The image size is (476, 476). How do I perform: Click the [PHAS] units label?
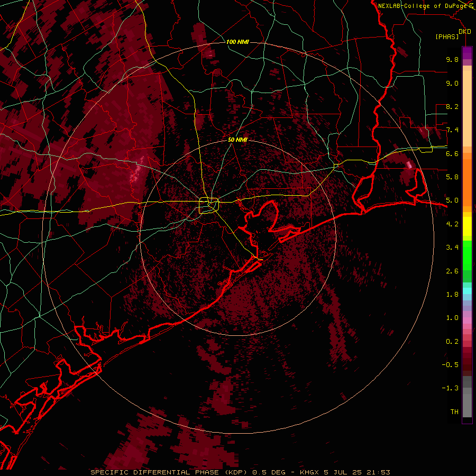pos(447,37)
